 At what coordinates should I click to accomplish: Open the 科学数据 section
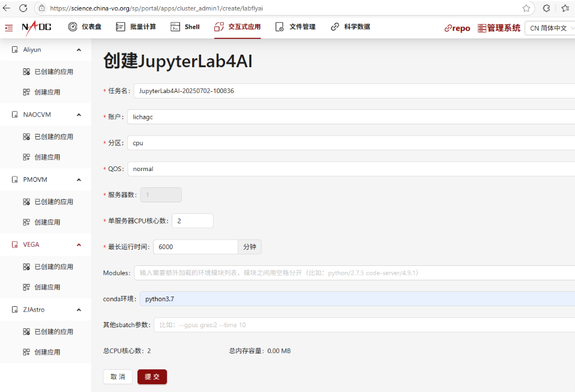pos(351,27)
